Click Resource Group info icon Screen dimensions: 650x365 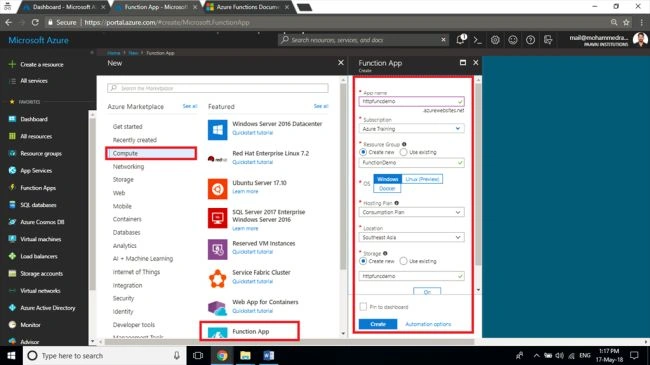[x=404, y=144]
